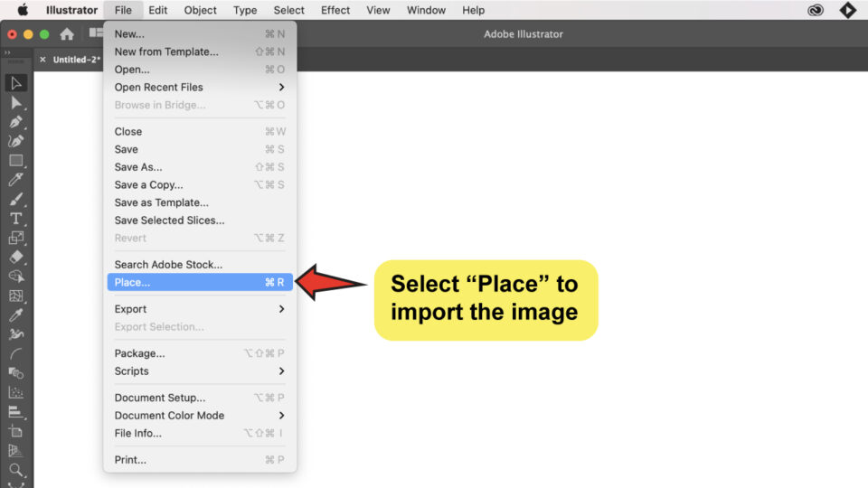This screenshot has width=868, height=488.
Task: Select the Pen tool
Action: [15, 122]
